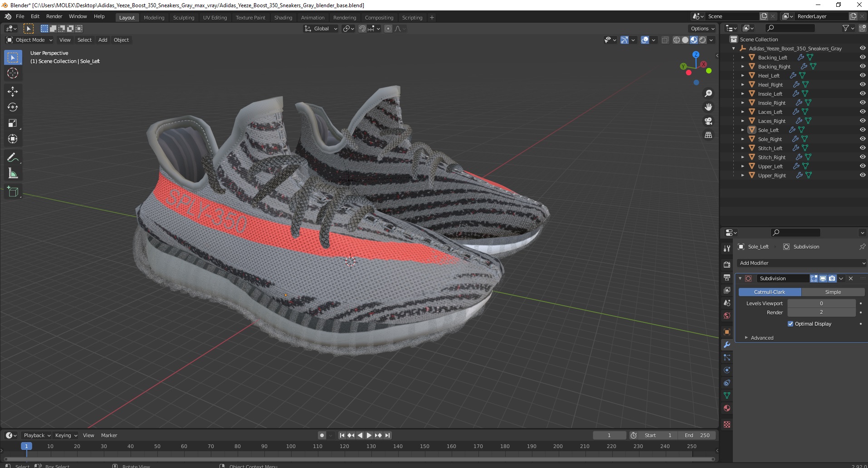This screenshot has width=868, height=468.
Task: Open the Output properties tab
Action: click(x=727, y=277)
